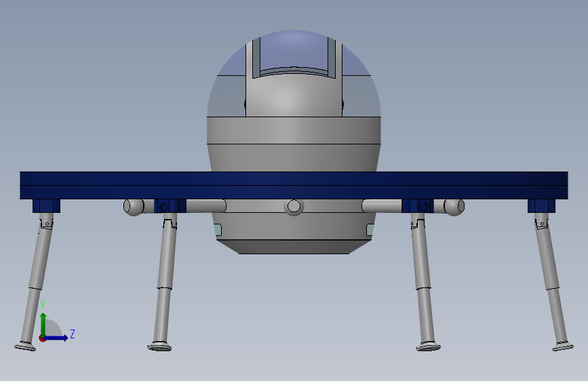The image size is (588, 381).
Task: Select the far-left blue leg mounting bracket
Action: click(46, 206)
